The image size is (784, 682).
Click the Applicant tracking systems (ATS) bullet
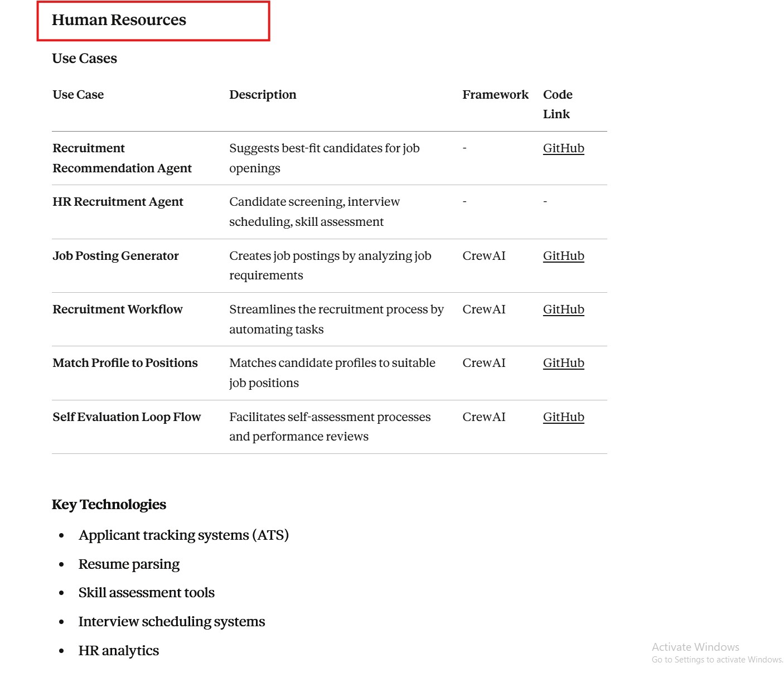(183, 535)
